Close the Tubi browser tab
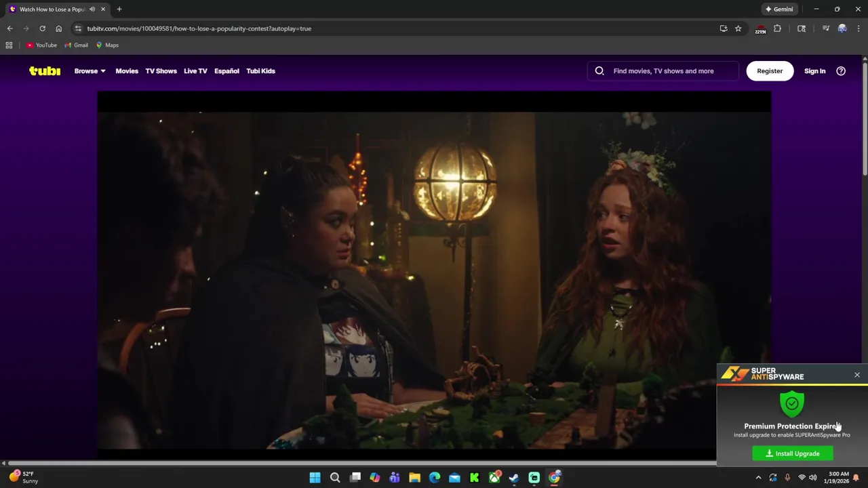 (x=103, y=9)
